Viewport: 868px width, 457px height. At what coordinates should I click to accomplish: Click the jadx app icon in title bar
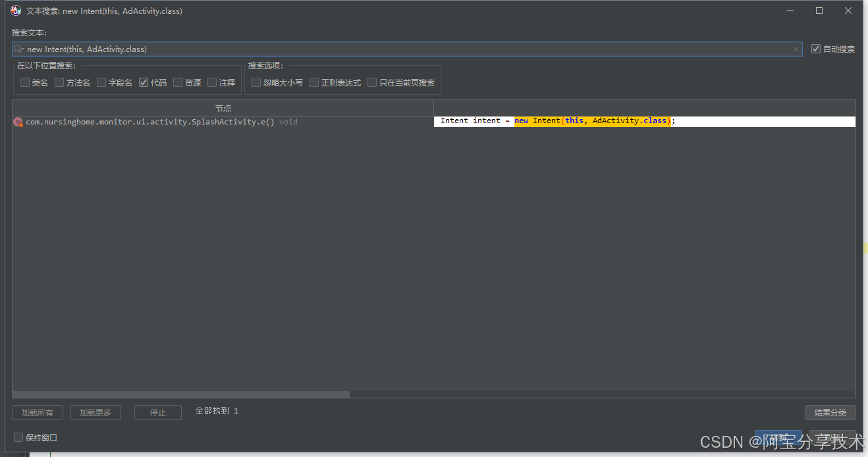point(16,11)
